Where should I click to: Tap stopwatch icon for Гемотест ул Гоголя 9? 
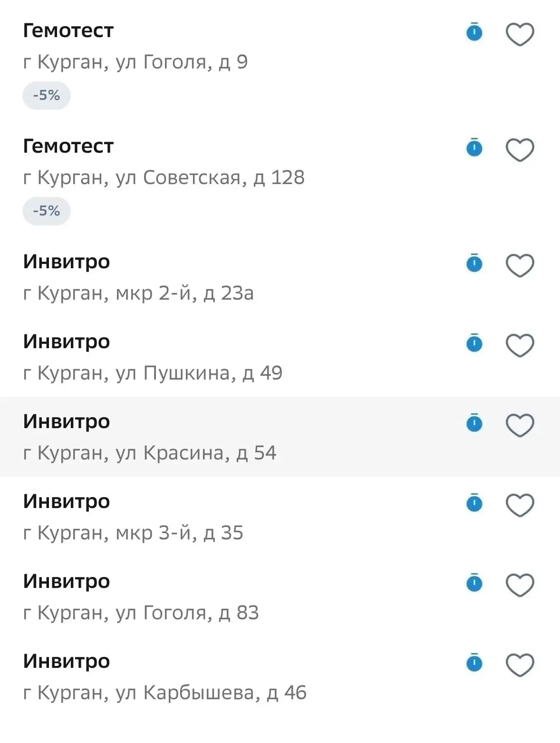(x=474, y=32)
